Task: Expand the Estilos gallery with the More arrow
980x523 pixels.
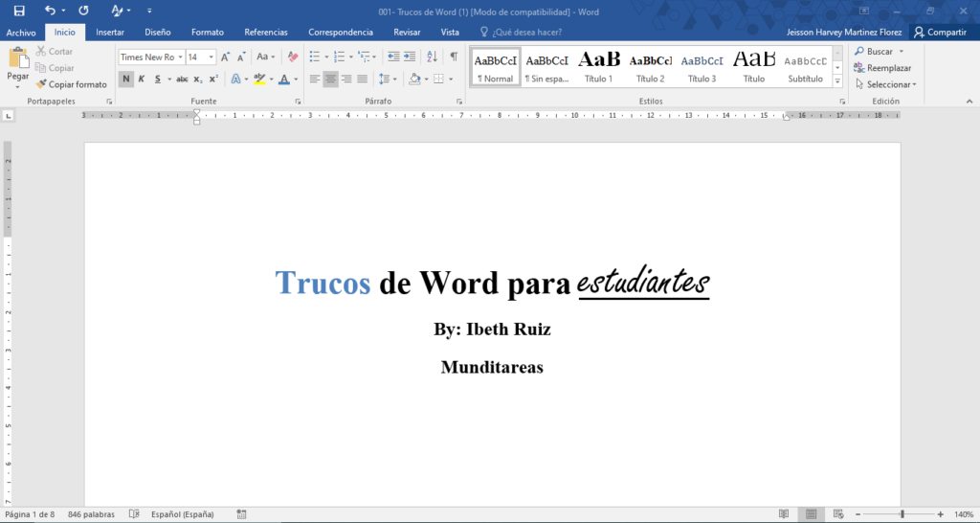Action: click(838, 80)
